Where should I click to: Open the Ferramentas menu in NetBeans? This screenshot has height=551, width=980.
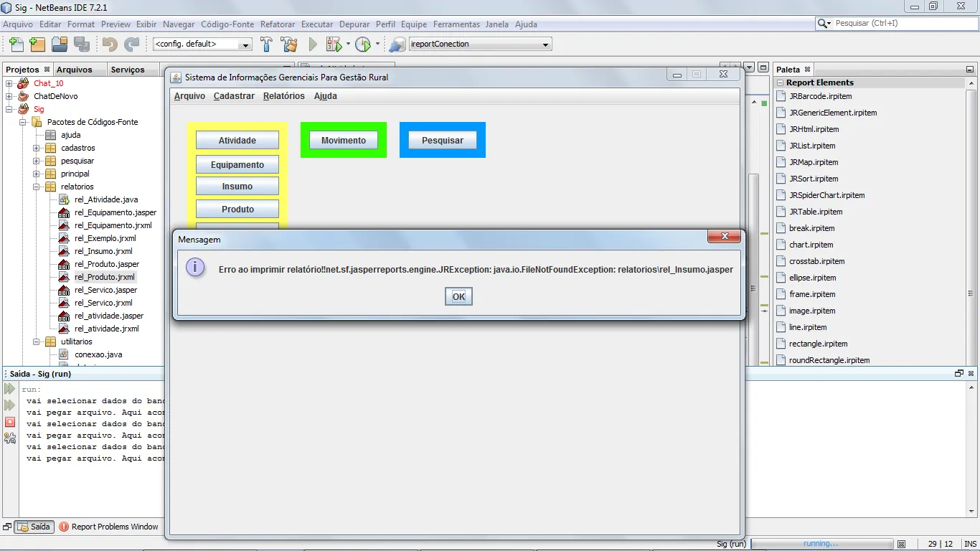(456, 24)
